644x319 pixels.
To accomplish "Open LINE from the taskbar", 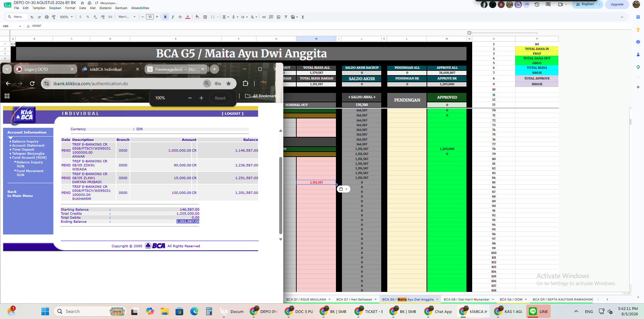I will pyautogui.click(x=539, y=312).
